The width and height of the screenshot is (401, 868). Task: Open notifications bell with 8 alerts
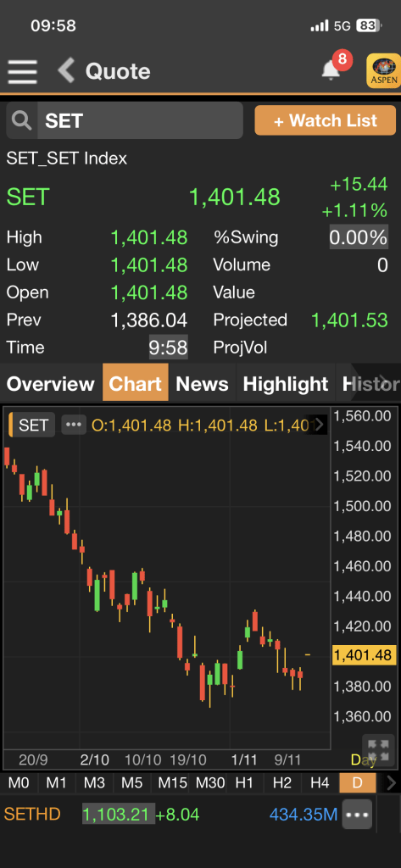tap(331, 70)
